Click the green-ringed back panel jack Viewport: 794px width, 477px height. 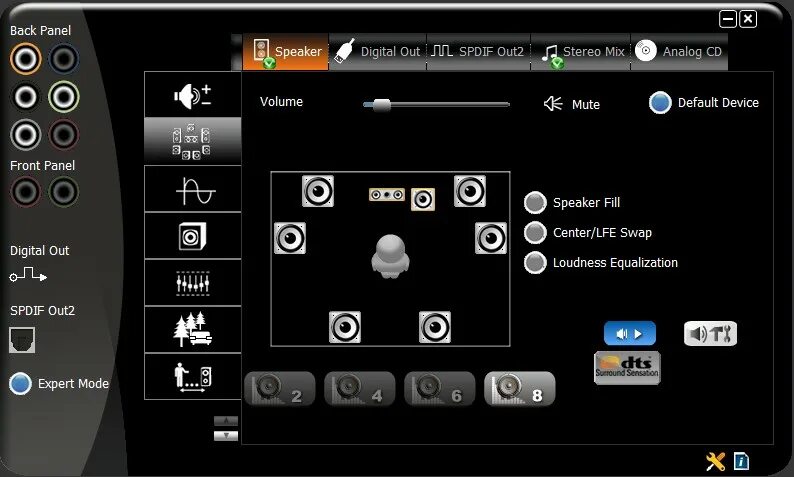click(64, 97)
